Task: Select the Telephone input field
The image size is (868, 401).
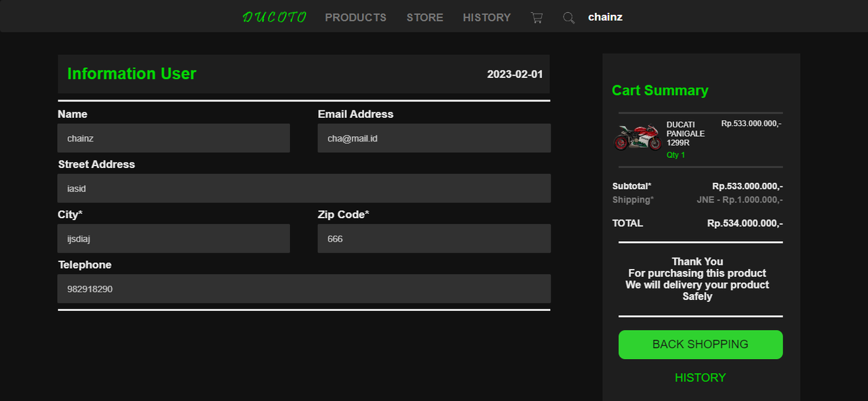Action: tap(304, 289)
